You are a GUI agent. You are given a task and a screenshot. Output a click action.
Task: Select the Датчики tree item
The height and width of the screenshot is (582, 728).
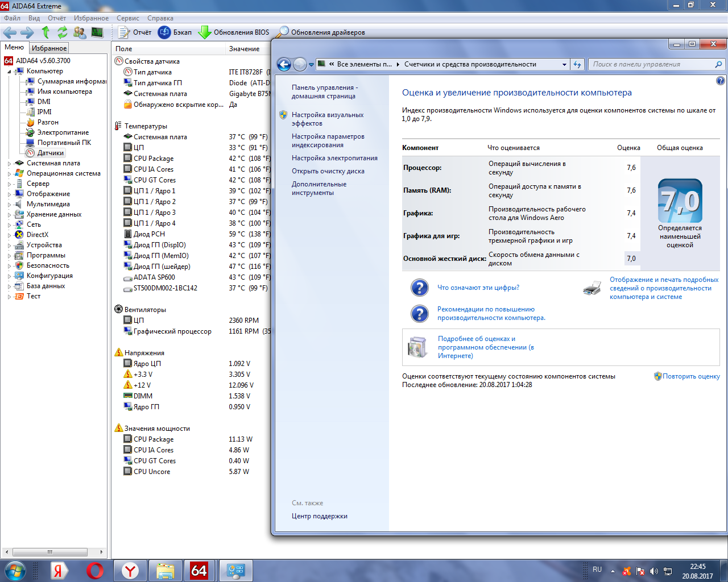point(51,153)
